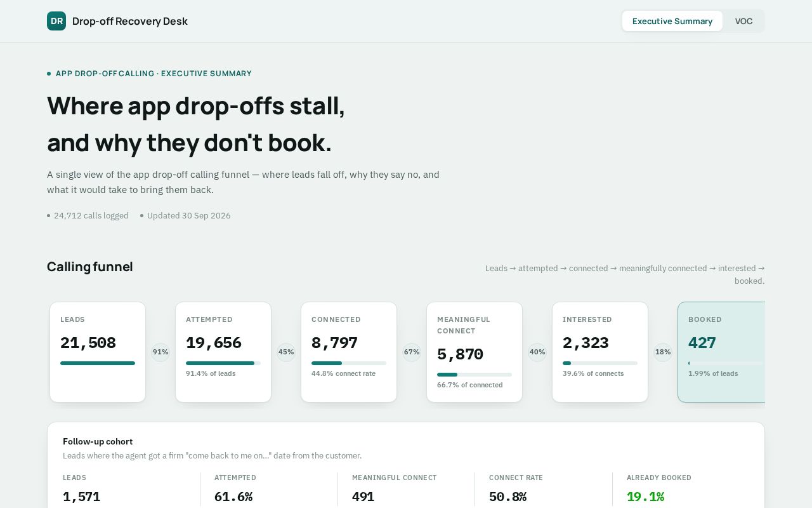812x508 pixels.
Task: Select the 2,323 interested value
Action: [586, 343]
